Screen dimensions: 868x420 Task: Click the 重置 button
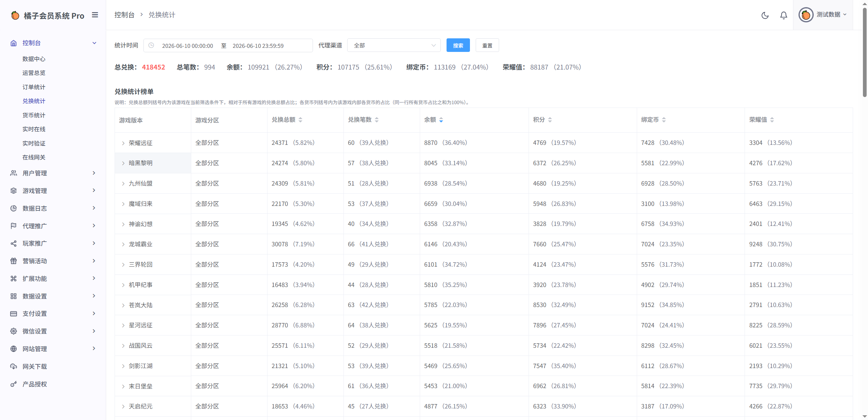tap(487, 45)
